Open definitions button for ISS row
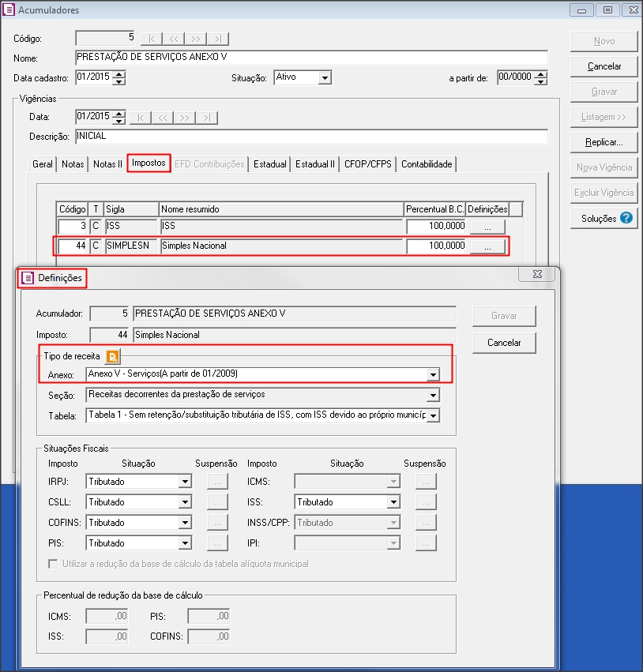The width and height of the screenshot is (643, 672). click(487, 227)
